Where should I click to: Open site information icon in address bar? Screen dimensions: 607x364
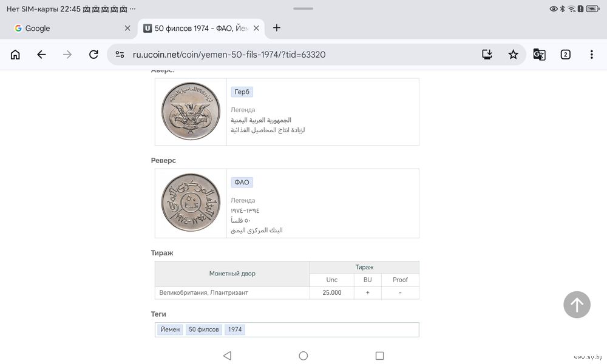(x=120, y=55)
